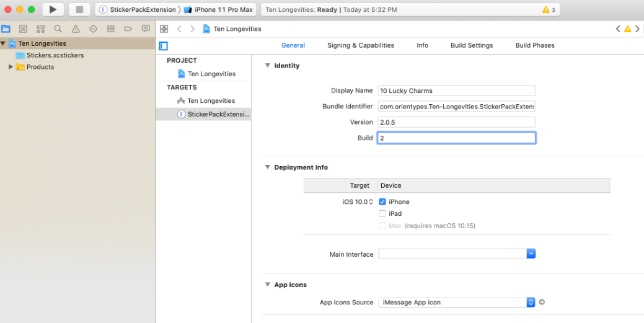Jump to the previous issue arrow
Screen dimensions: 644x323
click(618, 29)
